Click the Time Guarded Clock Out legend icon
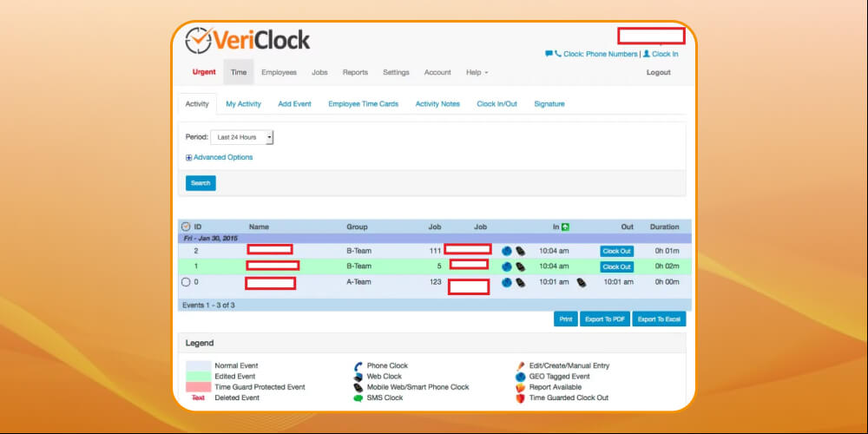 point(520,398)
